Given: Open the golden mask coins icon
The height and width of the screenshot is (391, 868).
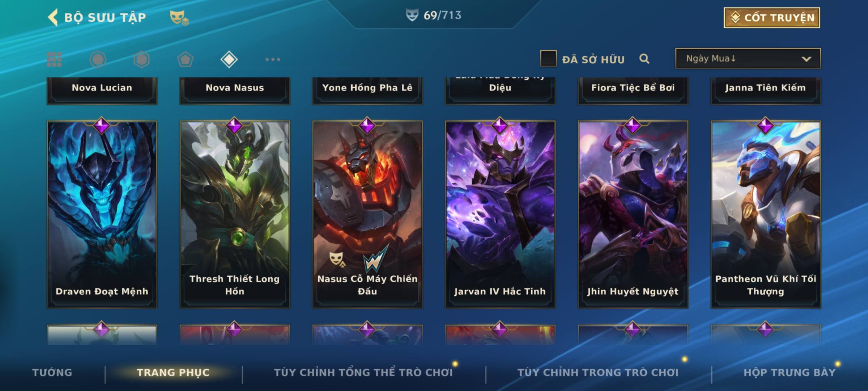Looking at the screenshot, I should pos(179,18).
